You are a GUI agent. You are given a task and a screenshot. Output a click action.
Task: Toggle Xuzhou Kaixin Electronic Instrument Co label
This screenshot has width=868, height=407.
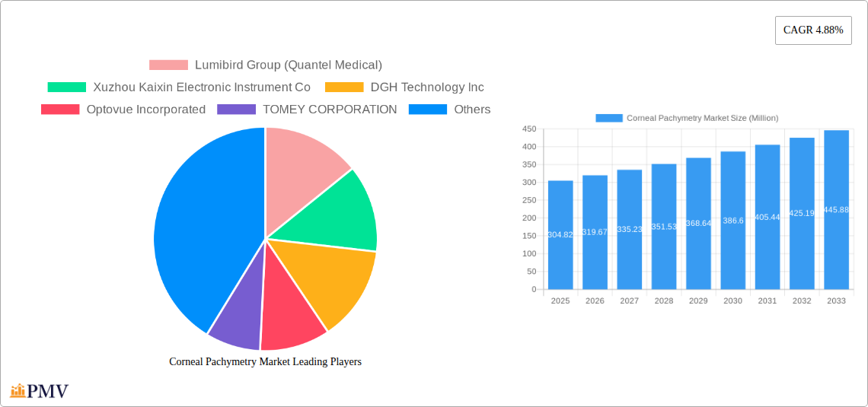[202, 87]
